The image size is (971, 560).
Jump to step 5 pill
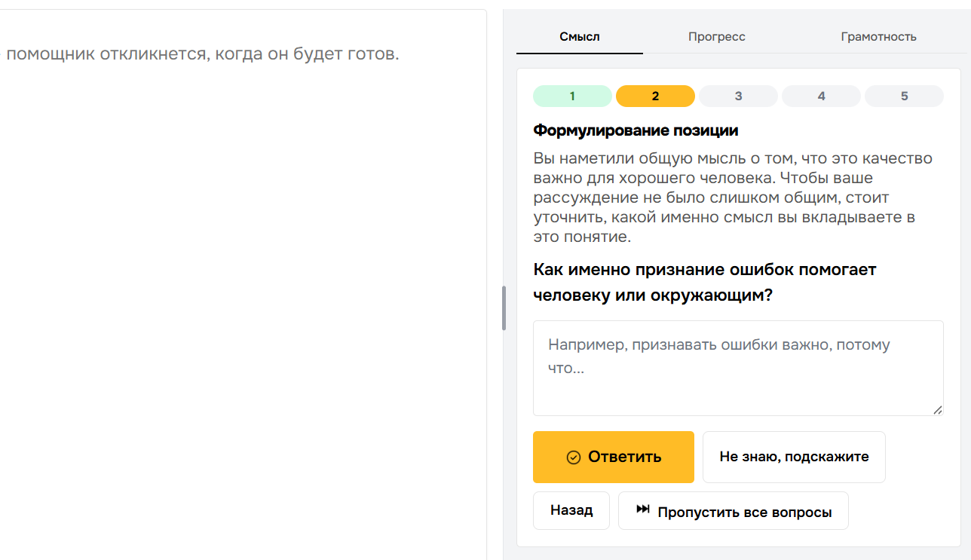tap(904, 96)
